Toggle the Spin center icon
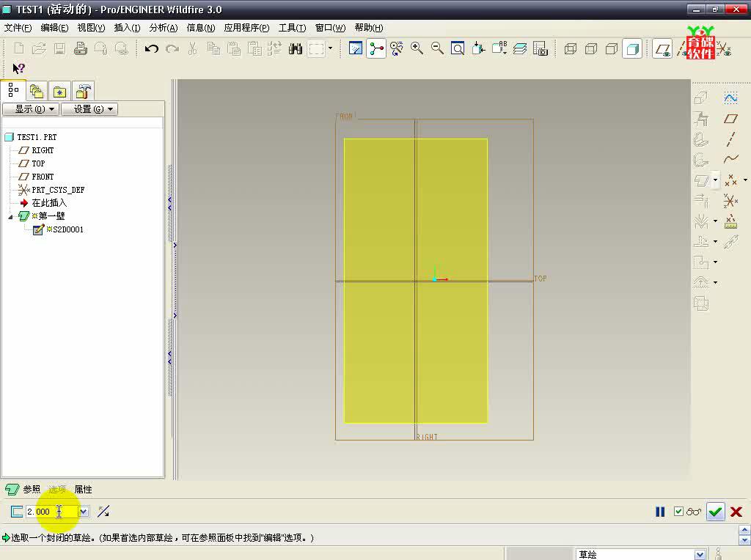The image size is (751, 560). 376,48
